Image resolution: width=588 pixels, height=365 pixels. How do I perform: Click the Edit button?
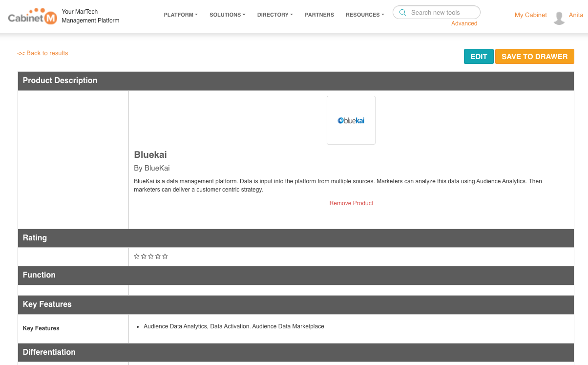coord(479,57)
